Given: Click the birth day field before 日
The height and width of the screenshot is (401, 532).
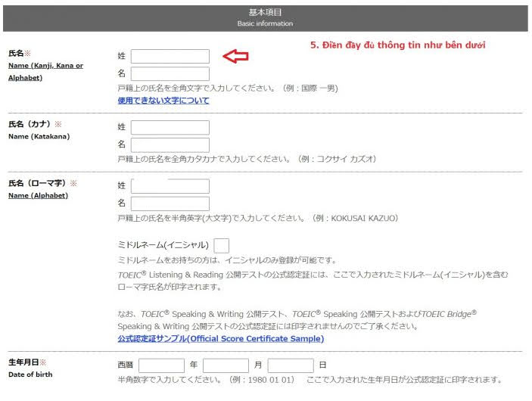Looking at the screenshot, I should pyautogui.click(x=291, y=365).
